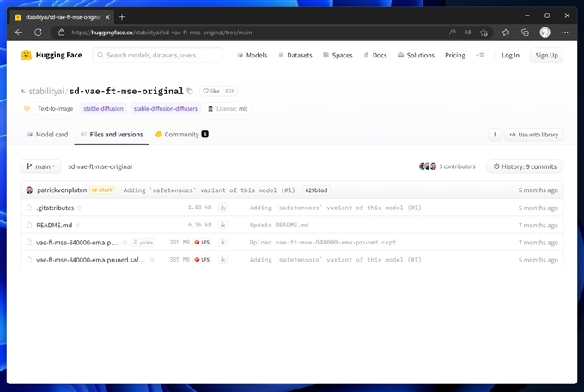Close the stabilityai/sd-vae-ft-mse-original tab

coord(107,17)
